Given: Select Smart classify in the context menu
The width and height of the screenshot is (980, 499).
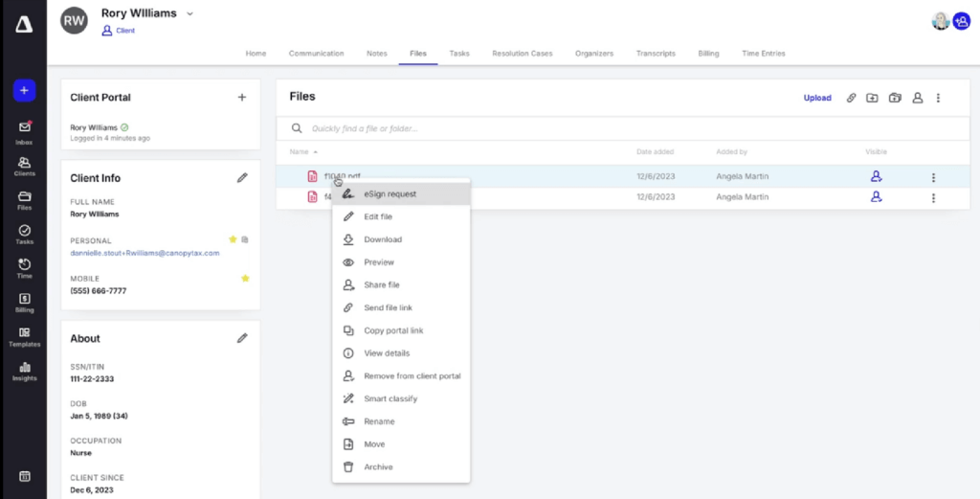Looking at the screenshot, I should [390, 398].
